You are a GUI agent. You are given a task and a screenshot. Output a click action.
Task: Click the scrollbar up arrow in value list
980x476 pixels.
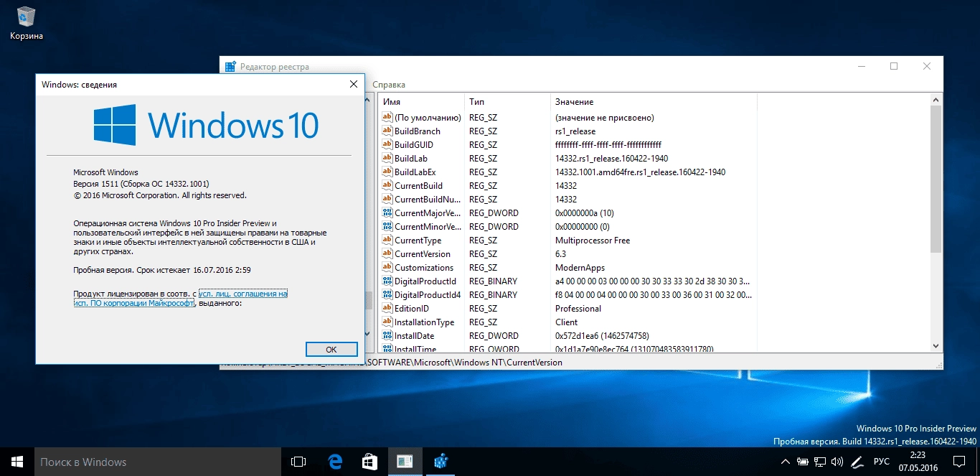936,101
